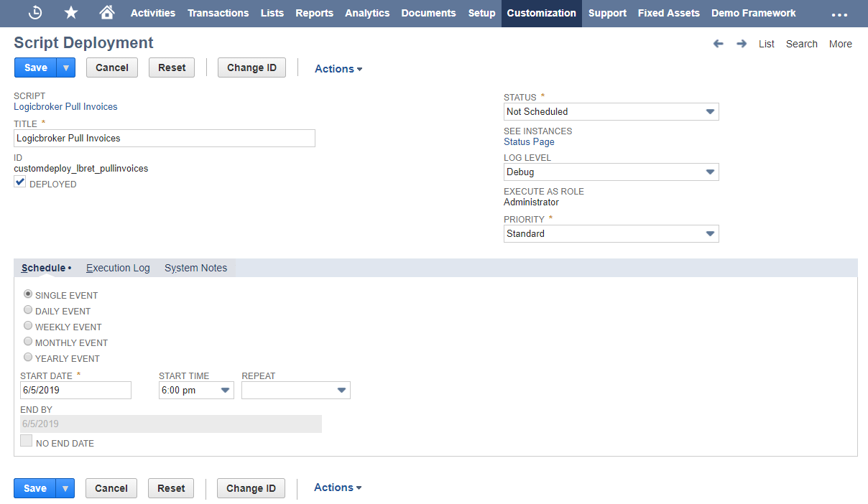868x504 pixels.
Task: Select the Weekly Event radio option
Action: (28, 326)
